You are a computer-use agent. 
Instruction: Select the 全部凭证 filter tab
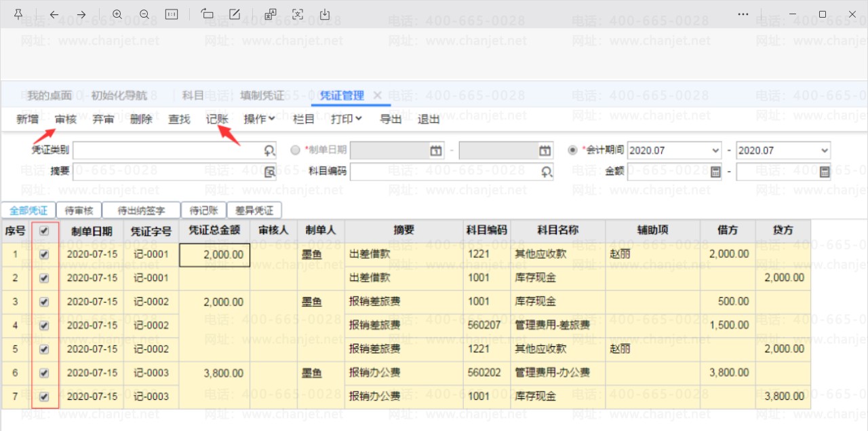[28, 210]
